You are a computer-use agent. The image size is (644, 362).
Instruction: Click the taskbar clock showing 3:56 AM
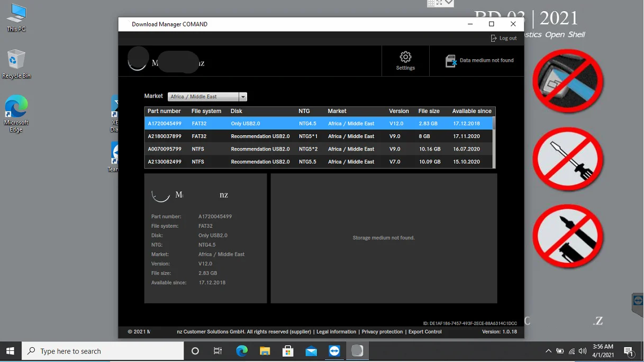pyautogui.click(x=603, y=351)
